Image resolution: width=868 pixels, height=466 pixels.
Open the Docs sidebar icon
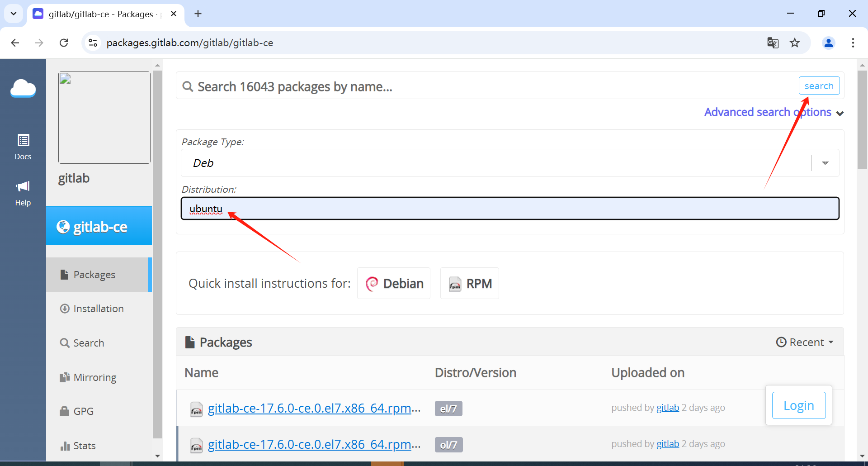23,147
